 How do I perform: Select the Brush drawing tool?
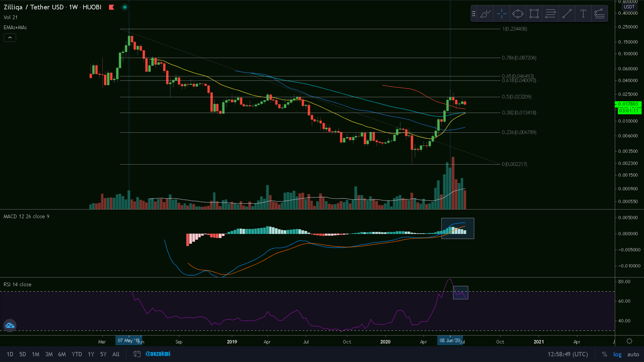click(485, 14)
